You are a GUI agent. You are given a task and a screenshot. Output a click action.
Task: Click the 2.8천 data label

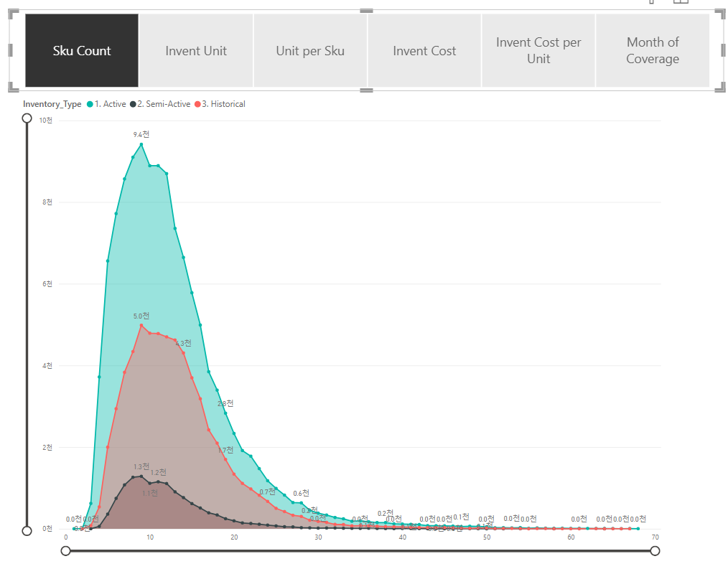coord(225,403)
